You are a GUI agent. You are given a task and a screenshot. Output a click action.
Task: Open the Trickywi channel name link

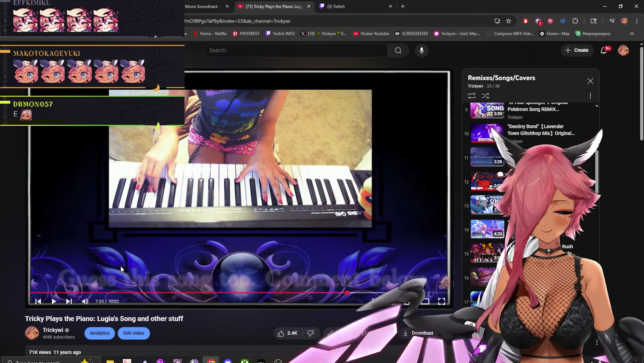point(53,330)
